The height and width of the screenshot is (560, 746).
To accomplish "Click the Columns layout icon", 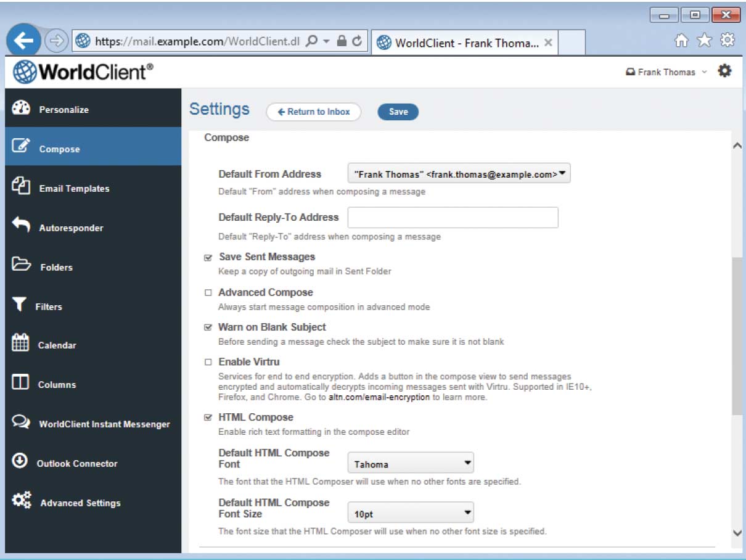I will pos(20,383).
